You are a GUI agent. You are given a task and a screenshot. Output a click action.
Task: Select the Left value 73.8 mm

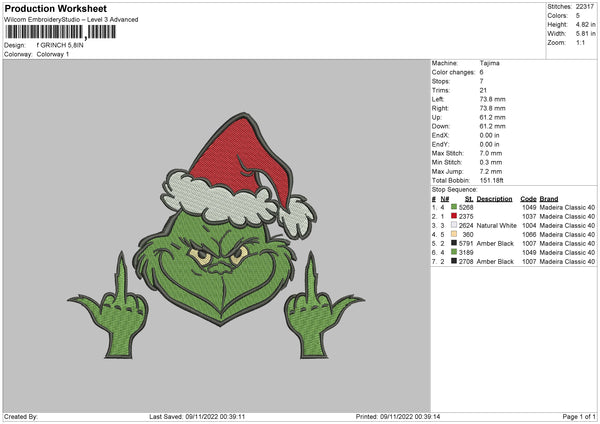coord(492,99)
